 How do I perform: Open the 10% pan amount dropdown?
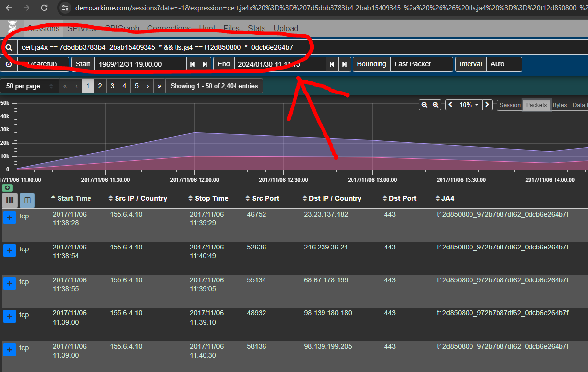click(469, 105)
